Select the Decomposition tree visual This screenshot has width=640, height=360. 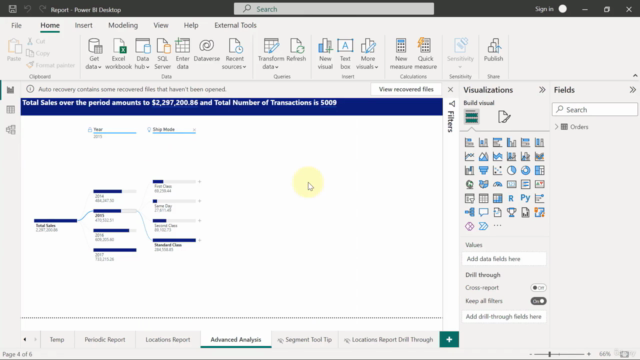tap(469, 212)
